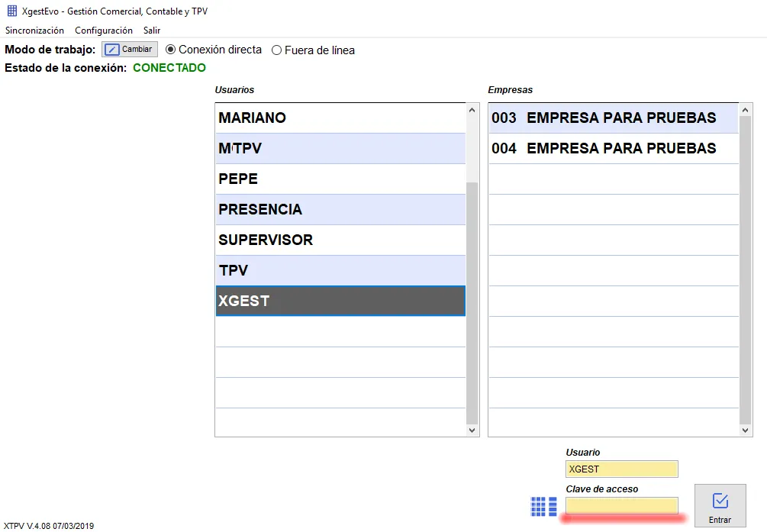767x532 pixels.
Task: Open the Configuración menu
Action: coord(104,31)
